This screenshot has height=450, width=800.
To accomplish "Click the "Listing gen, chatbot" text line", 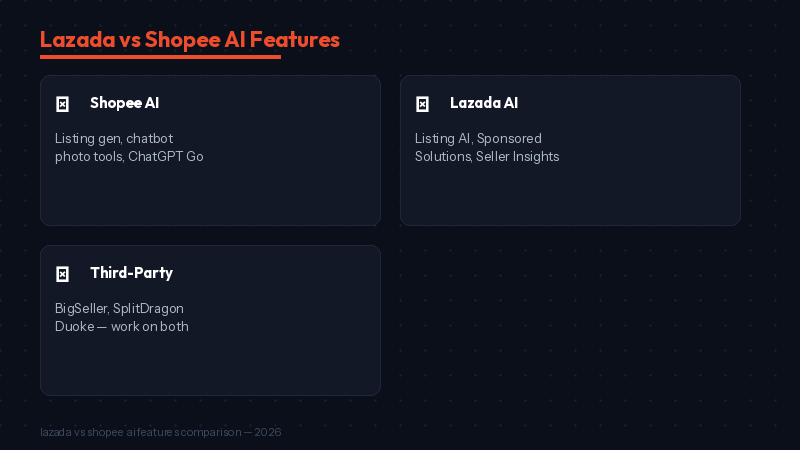I will (114, 138).
